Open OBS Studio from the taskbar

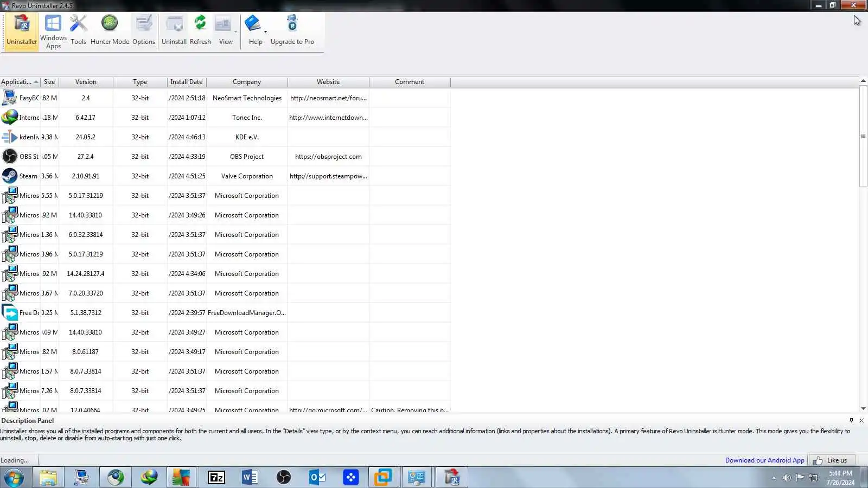point(284,478)
